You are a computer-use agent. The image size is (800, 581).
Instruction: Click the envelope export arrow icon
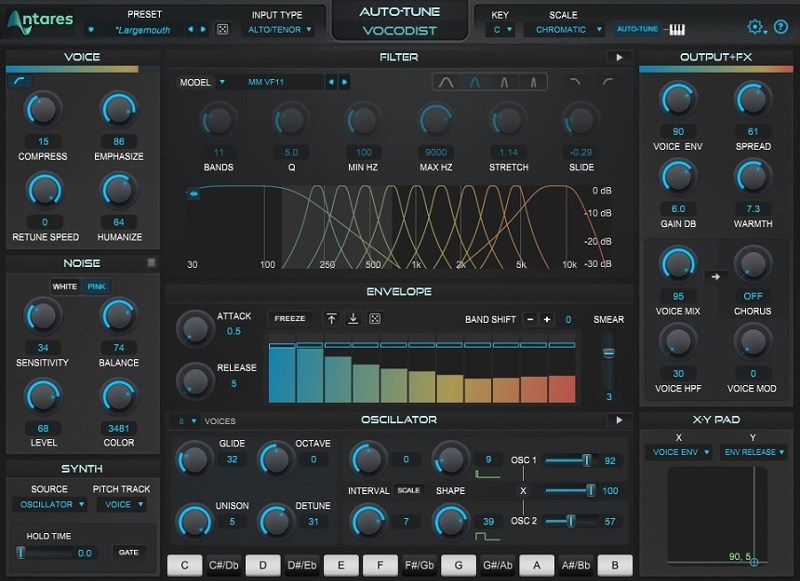(x=353, y=317)
